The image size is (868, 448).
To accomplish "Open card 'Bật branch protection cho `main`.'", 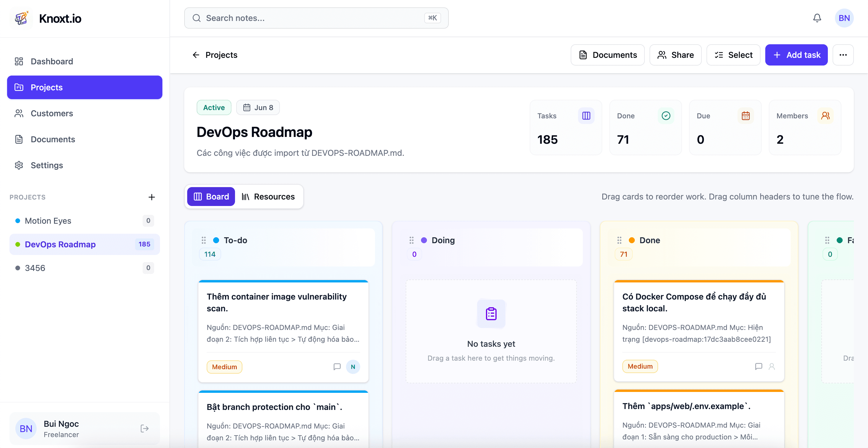I will click(x=283, y=419).
